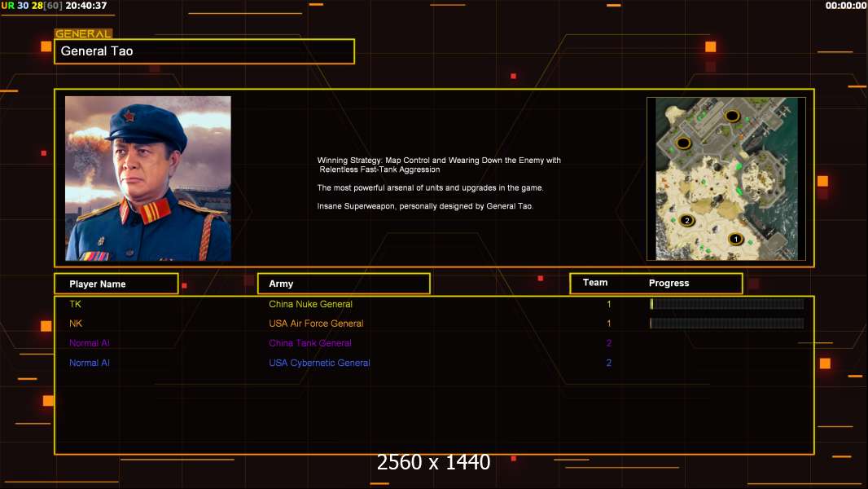Screen dimensions: 868x489
Task: Click the most powerful arsenal description line
Action: [x=430, y=187]
